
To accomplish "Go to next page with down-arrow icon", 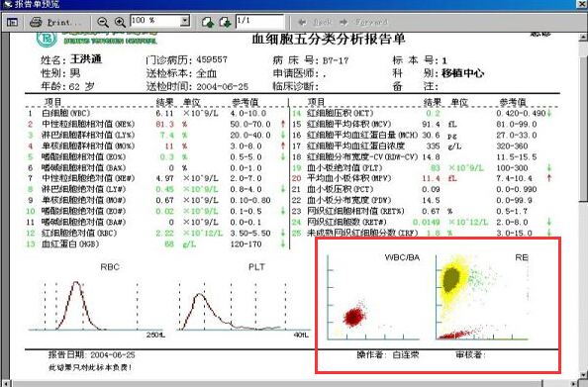I will click(225, 22).
